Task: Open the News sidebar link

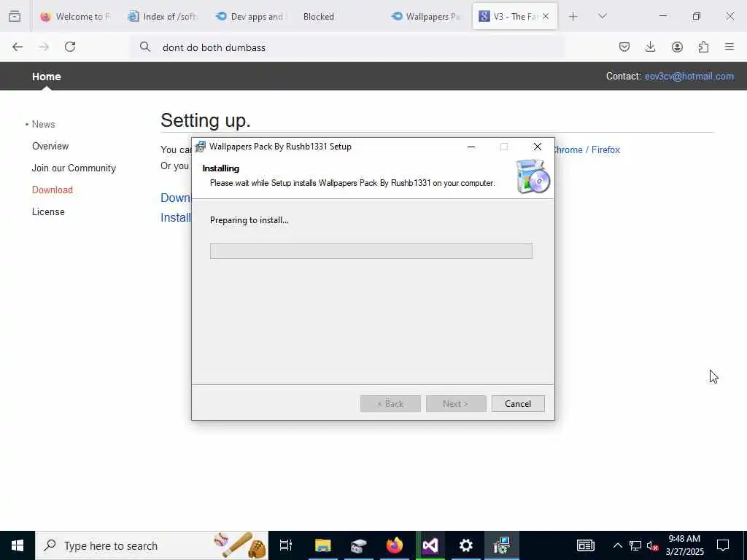Action: [43, 124]
